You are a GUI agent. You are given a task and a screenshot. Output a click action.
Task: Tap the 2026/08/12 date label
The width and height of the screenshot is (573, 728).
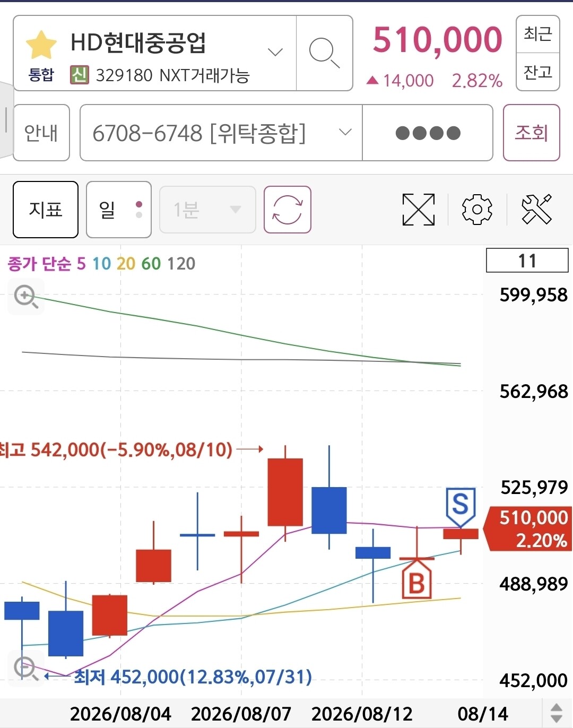362,714
